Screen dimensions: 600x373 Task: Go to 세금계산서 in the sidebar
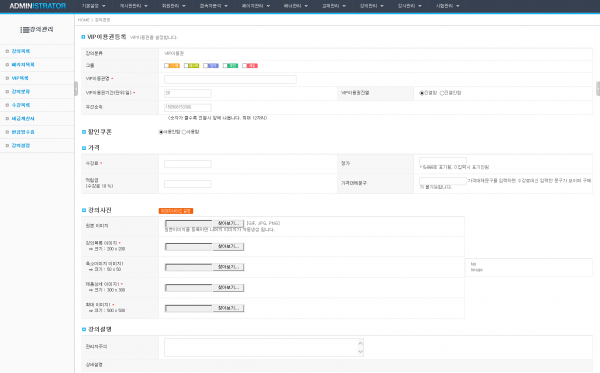[x=23, y=119]
